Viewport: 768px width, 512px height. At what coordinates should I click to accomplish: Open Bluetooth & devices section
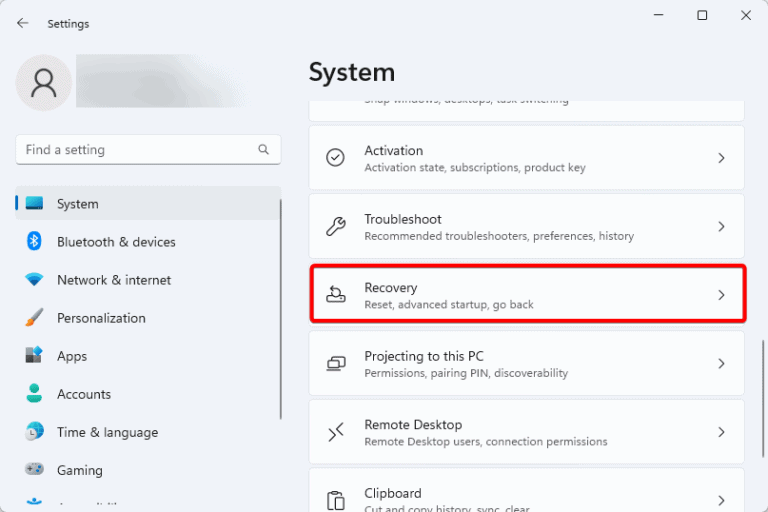(x=116, y=242)
